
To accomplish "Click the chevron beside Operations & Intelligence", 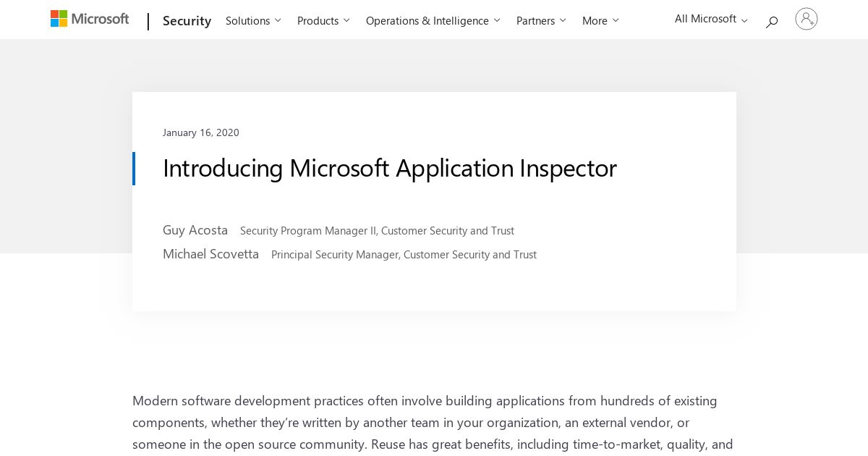I will 496,20.
